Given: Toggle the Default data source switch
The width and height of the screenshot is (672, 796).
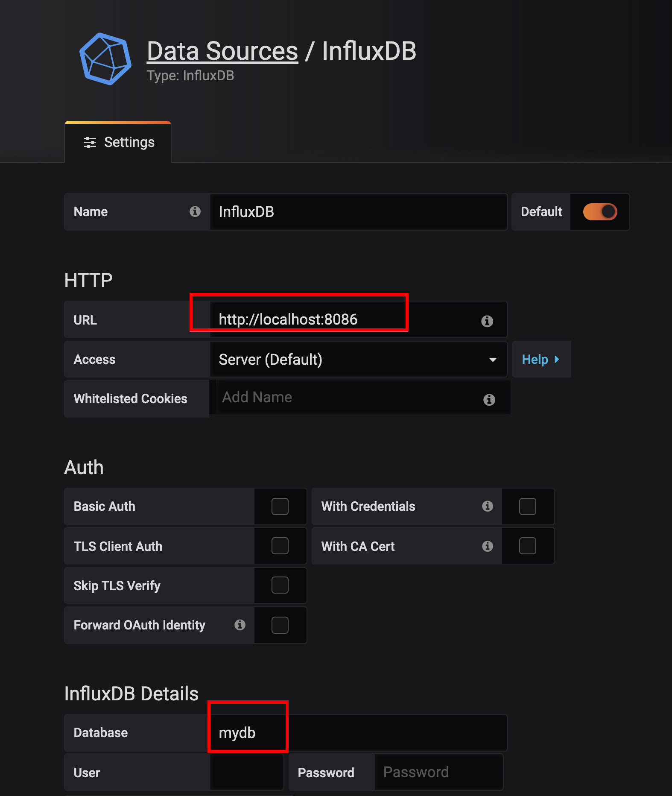Looking at the screenshot, I should (x=600, y=212).
